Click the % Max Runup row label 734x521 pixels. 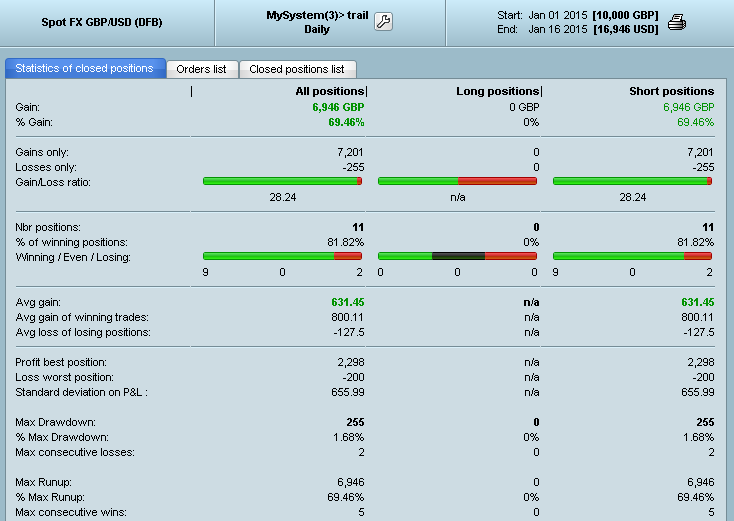click(50, 497)
